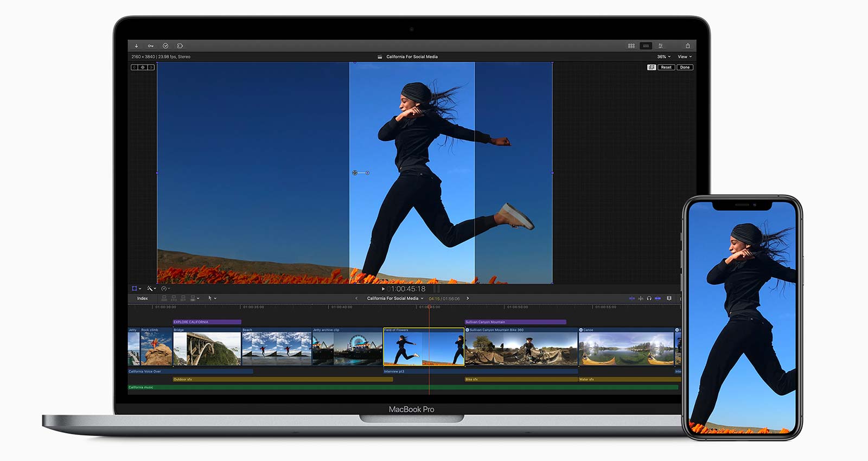This screenshot has height=461, width=868.
Task: Select the Bridge clip thumbnail in timeline
Action: pos(207,349)
